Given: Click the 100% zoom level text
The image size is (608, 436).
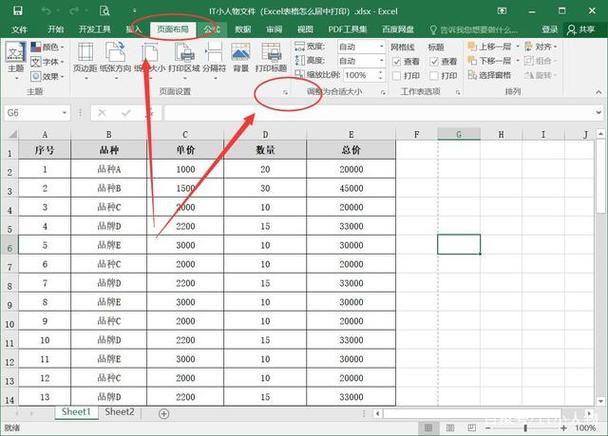Looking at the screenshot, I should [585, 428].
